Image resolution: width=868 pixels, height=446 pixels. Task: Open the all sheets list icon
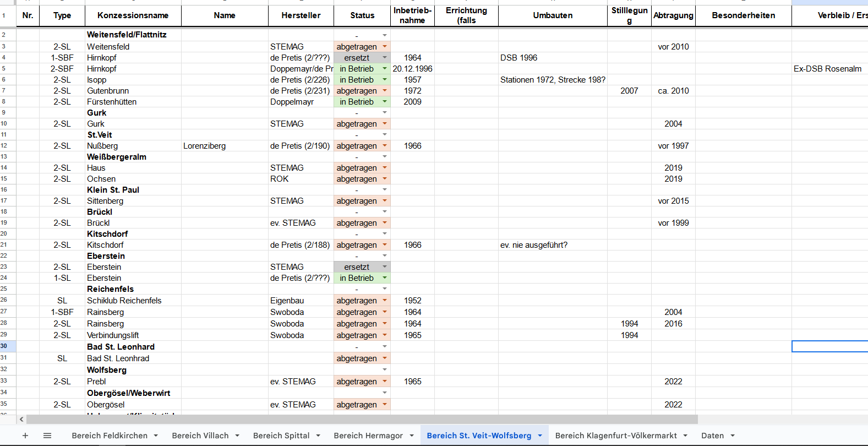[x=47, y=436]
